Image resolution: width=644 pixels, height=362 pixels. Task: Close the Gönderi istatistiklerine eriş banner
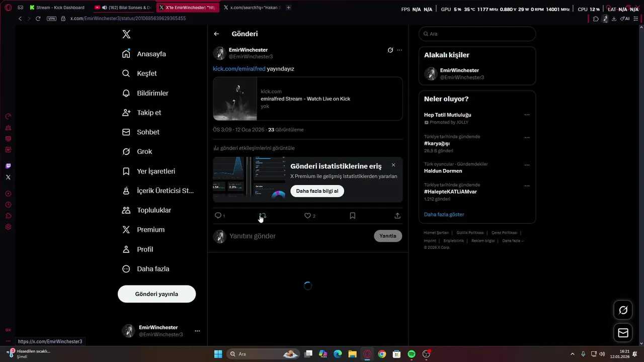point(393,165)
